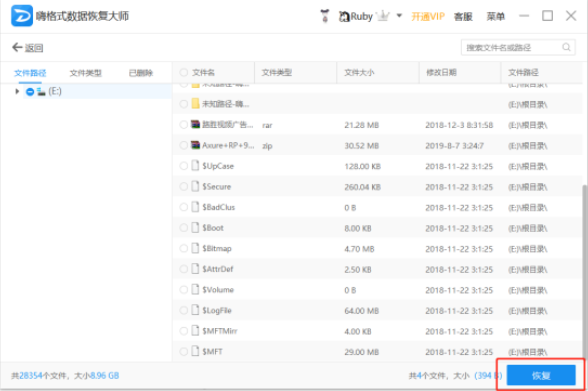Click the (E:) drive icon in tree
The width and height of the screenshot is (588, 391).
point(41,91)
